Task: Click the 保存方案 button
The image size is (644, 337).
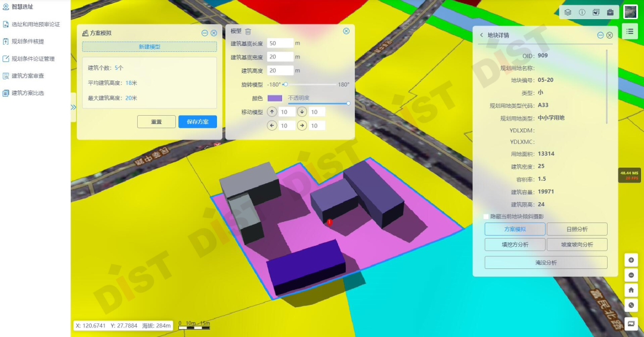Action: [197, 122]
